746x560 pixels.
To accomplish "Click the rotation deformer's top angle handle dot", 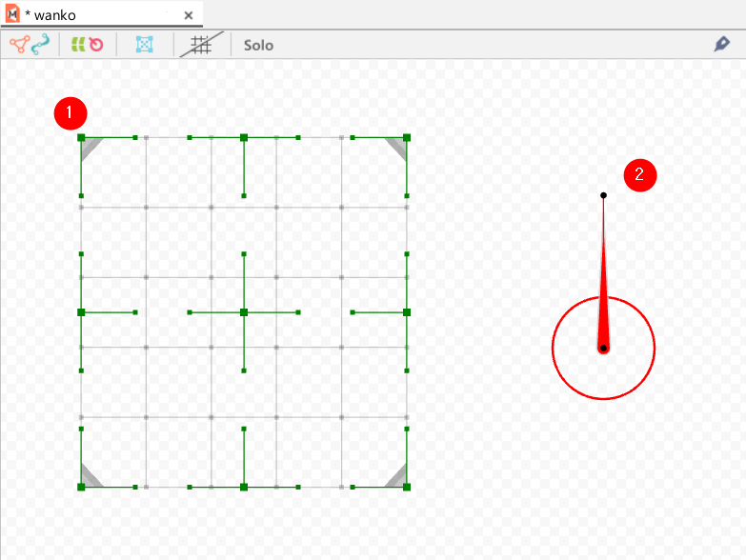I will [x=603, y=195].
